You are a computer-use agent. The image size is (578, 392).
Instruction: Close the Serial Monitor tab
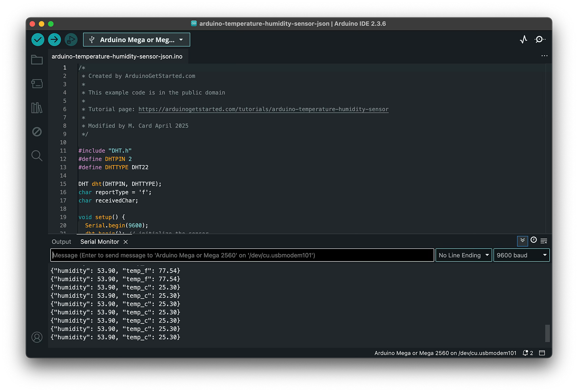125,242
